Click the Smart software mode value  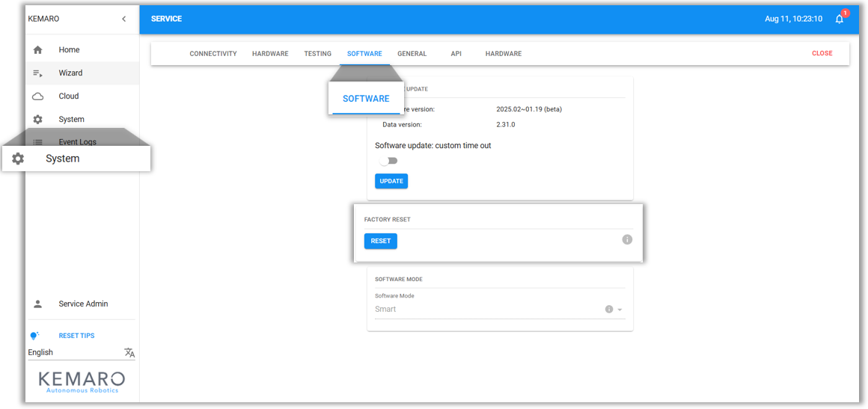[385, 310]
